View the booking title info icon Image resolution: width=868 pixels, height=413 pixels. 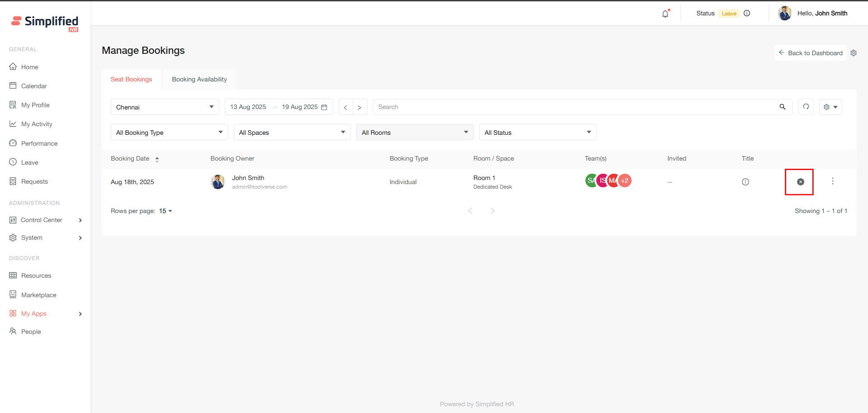click(x=745, y=182)
